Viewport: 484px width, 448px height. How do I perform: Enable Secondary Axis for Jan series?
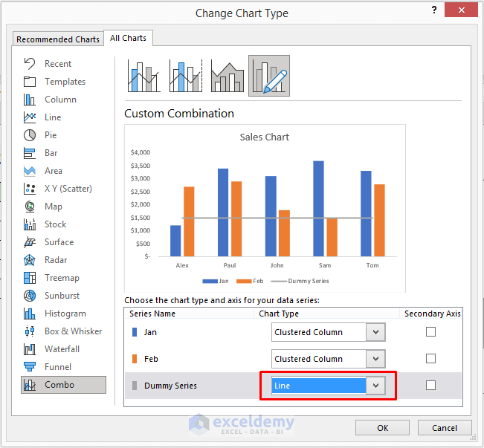point(430,332)
